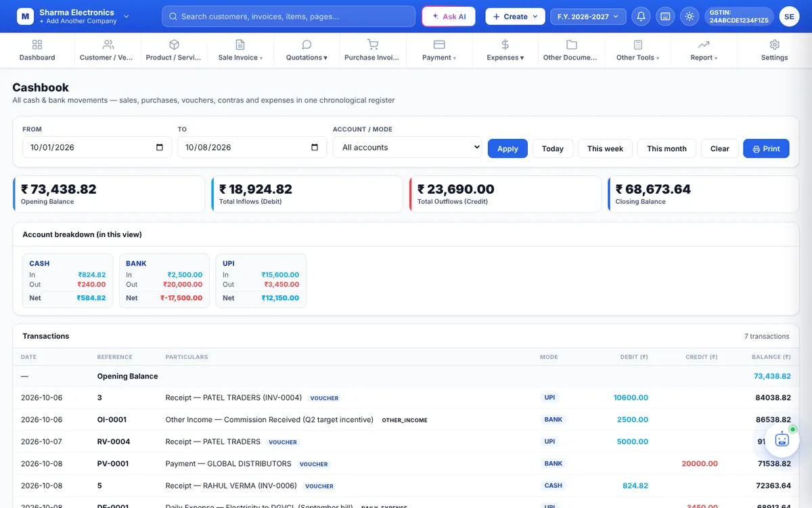Viewport: 812px width, 508px height.
Task: Click Total Outflows ₹23,690.00 summary card
Action: (x=505, y=194)
